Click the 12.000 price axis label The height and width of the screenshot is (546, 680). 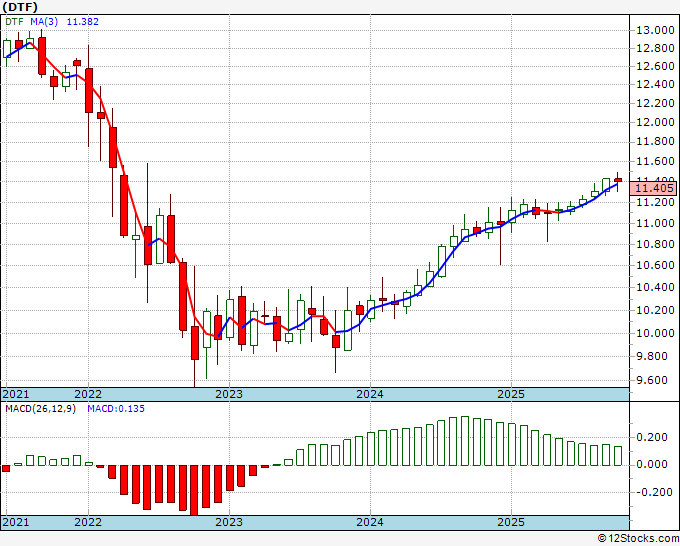pos(655,122)
